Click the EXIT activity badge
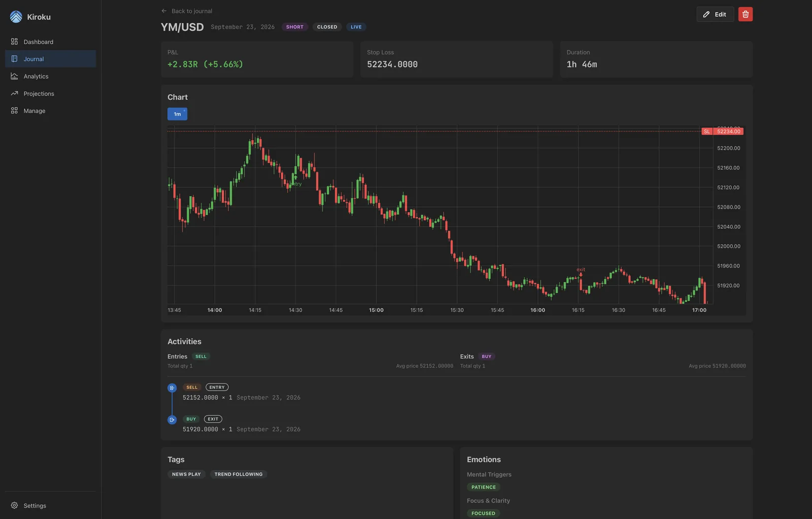 tap(213, 419)
